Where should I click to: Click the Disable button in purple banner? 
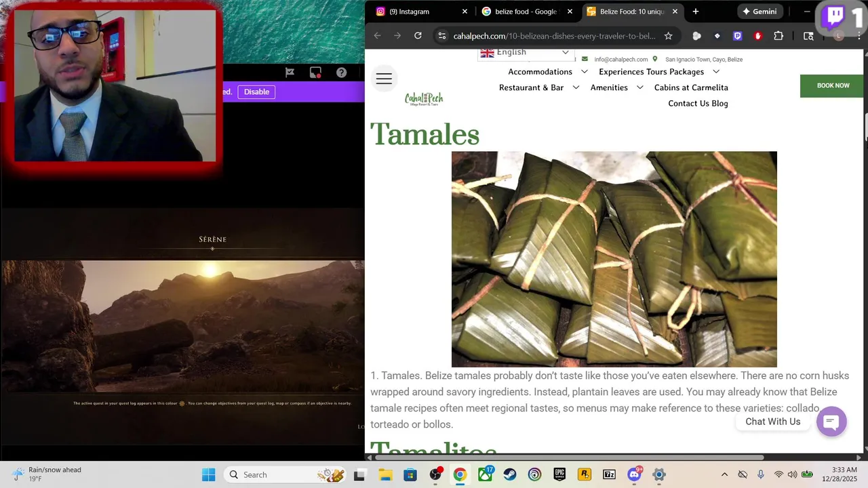tap(256, 91)
